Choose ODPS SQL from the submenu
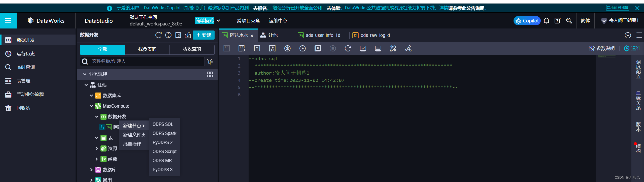The width and height of the screenshot is (644, 182). pyautogui.click(x=163, y=124)
